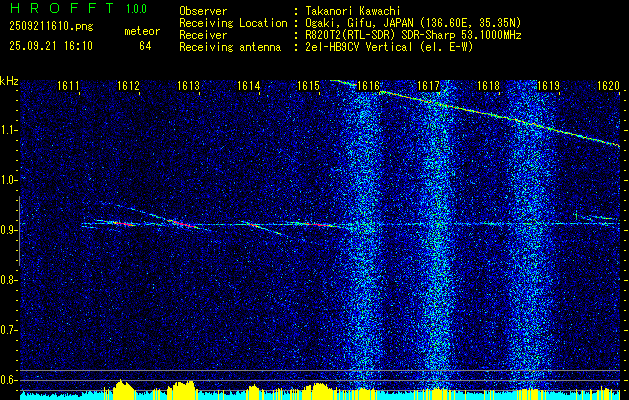Click the 2el-HB9CV Vertical antenna text

[390, 45]
